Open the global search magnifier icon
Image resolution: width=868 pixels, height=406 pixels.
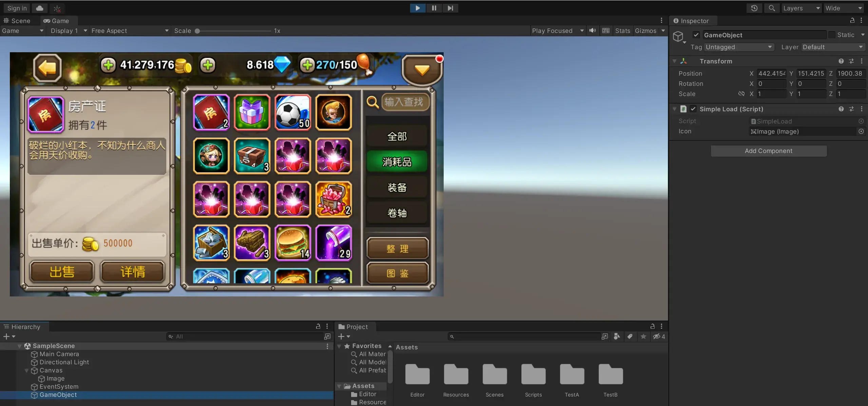pos(772,8)
